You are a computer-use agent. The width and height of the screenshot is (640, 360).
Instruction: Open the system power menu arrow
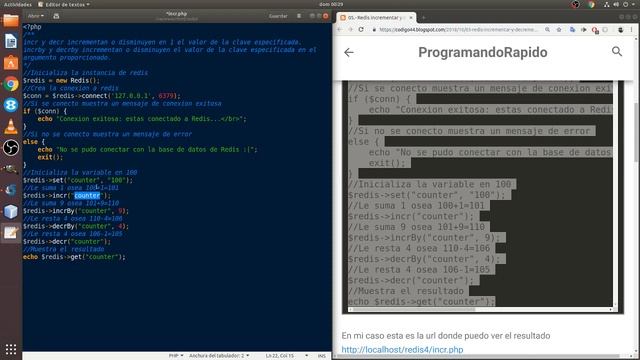click(x=634, y=4)
